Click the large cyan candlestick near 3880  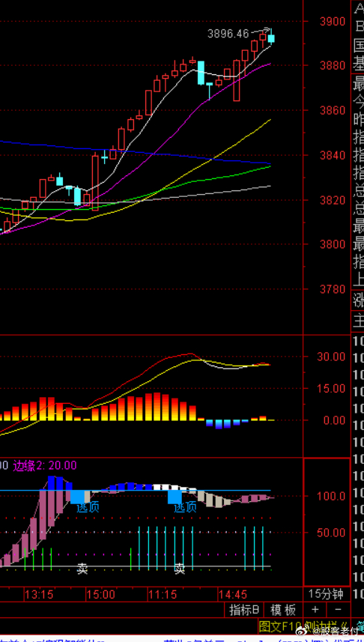(x=201, y=73)
